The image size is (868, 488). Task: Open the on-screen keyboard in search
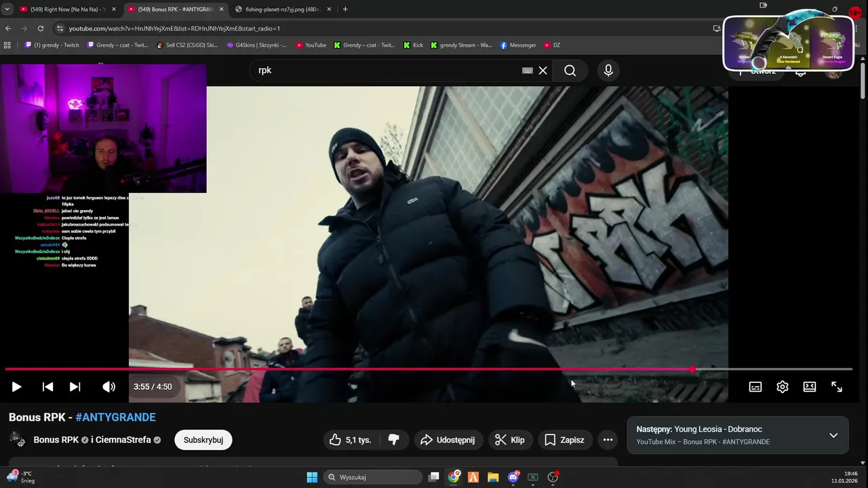pyautogui.click(x=528, y=70)
